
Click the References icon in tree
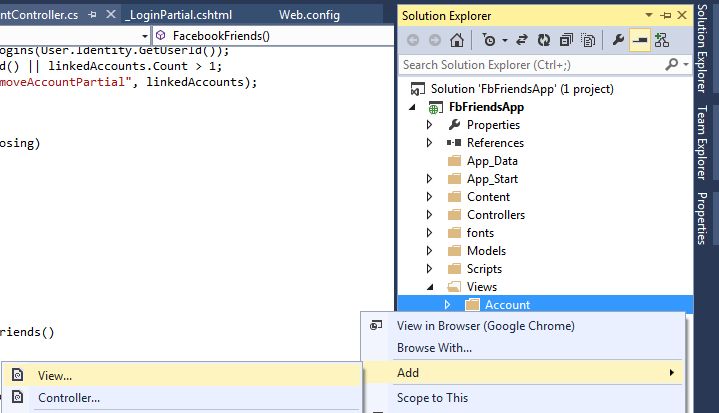click(454, 143)
